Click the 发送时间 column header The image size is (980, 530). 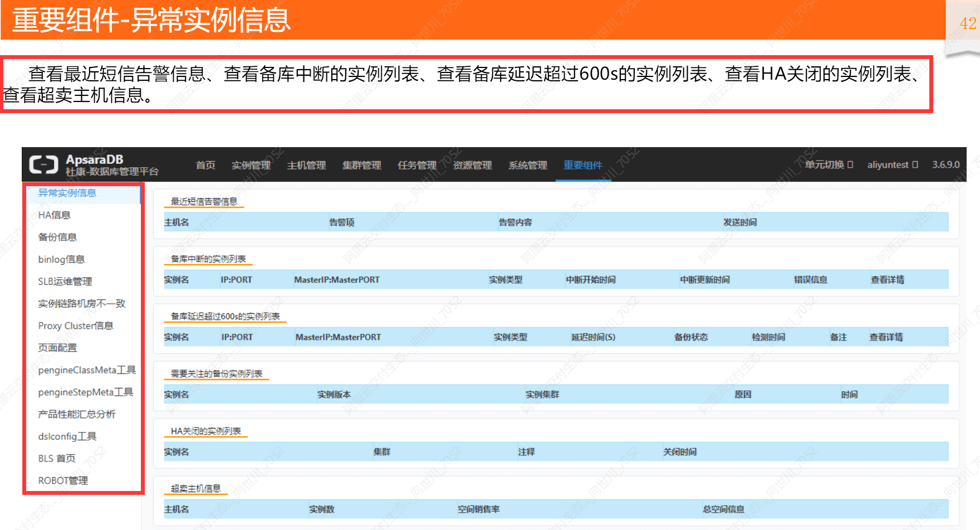coord(740,222)
